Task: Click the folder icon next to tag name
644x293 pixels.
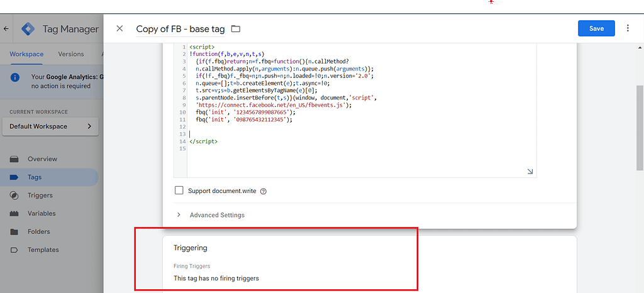Action: click(236, 29)
